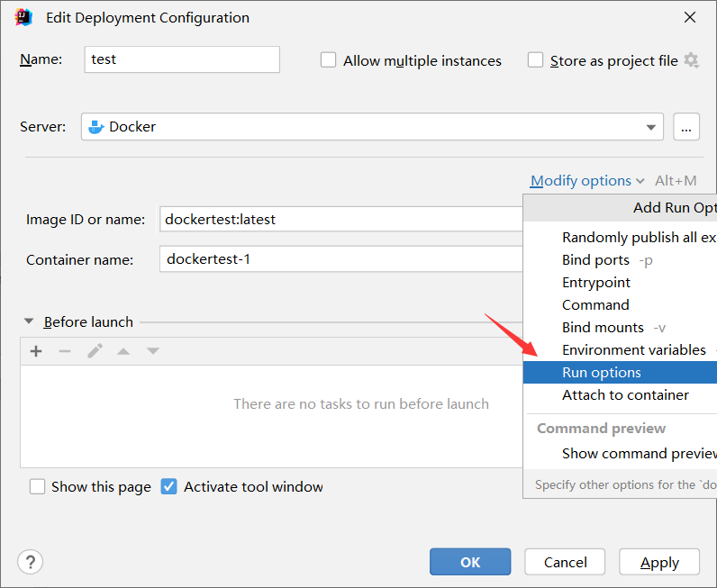Click into the Name field containing test

[182, 59]
